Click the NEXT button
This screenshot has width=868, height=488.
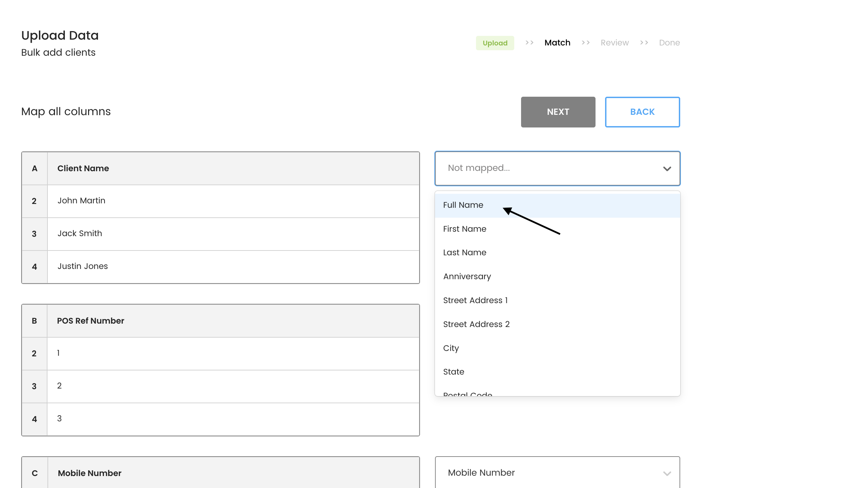pyautogui.click(x=558, y=112)
